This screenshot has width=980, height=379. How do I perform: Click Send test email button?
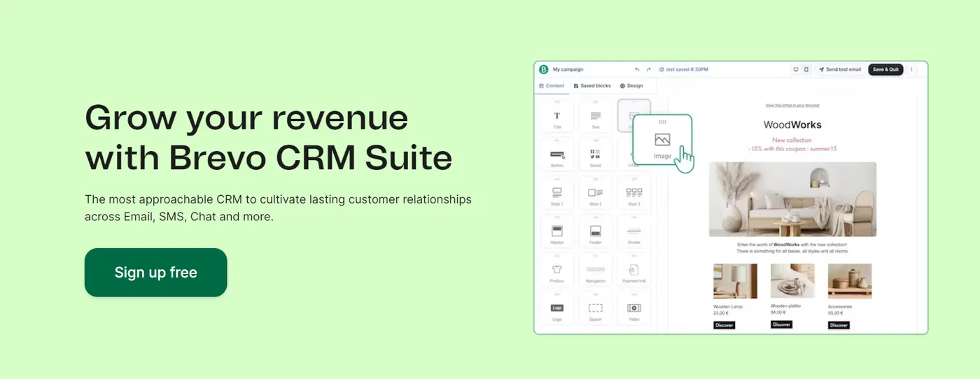(839, 69)
